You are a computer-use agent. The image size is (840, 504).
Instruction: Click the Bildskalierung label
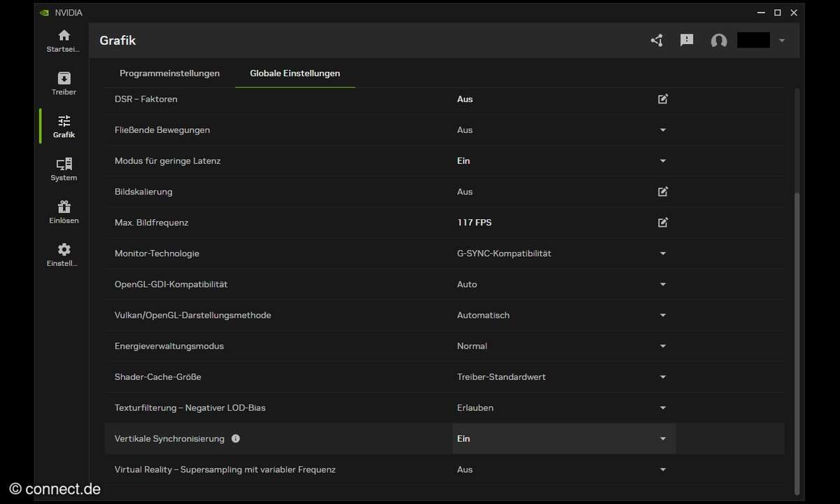point(143,191)
